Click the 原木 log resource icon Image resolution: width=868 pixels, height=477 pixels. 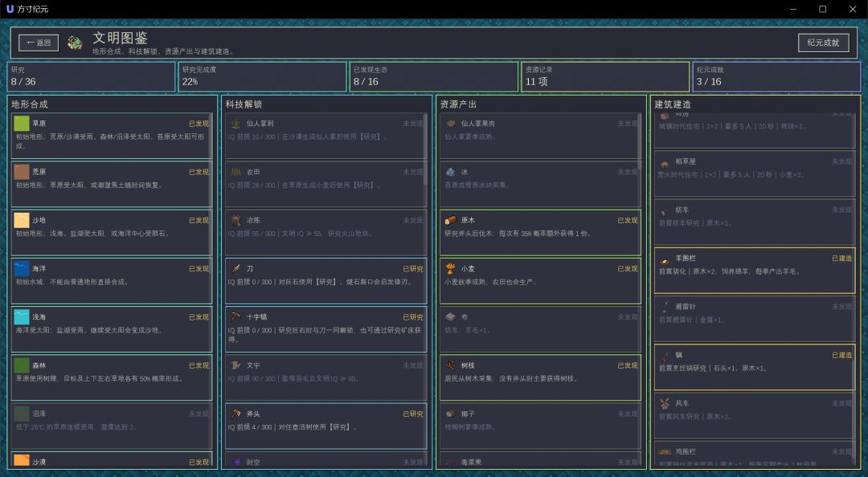(451, 220)
